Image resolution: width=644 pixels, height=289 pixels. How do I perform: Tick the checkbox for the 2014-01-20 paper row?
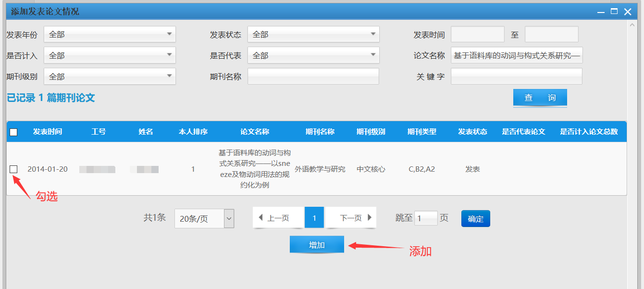[x=13, y=169]
